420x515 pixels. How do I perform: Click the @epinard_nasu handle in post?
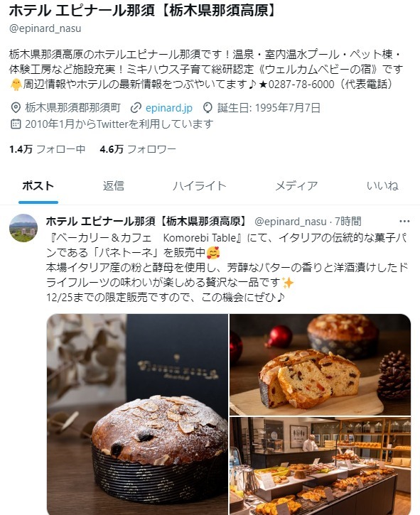coord(291,222)
